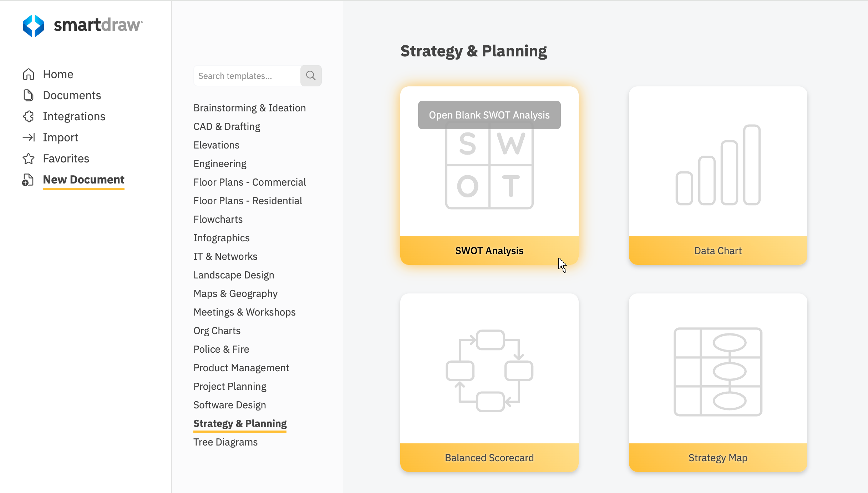
Task: Browse Floor Plans - Commercial templates
Action: tap(249, 182)
